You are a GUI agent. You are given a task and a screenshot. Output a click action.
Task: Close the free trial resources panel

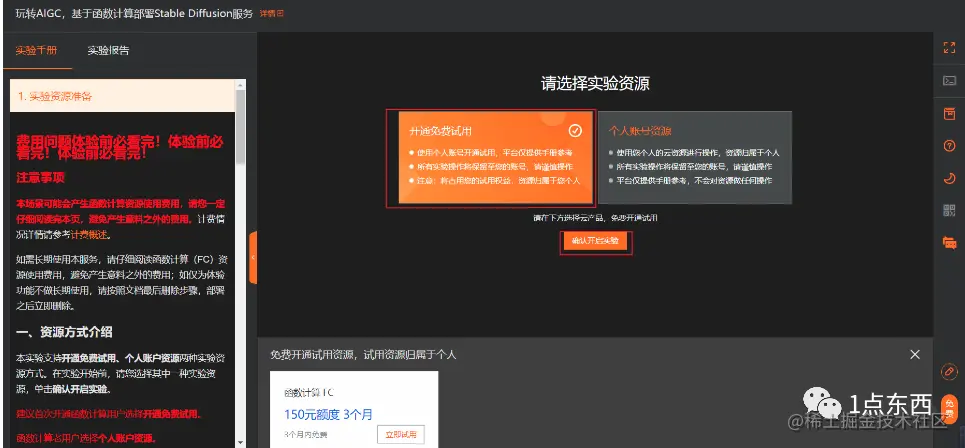915,354
